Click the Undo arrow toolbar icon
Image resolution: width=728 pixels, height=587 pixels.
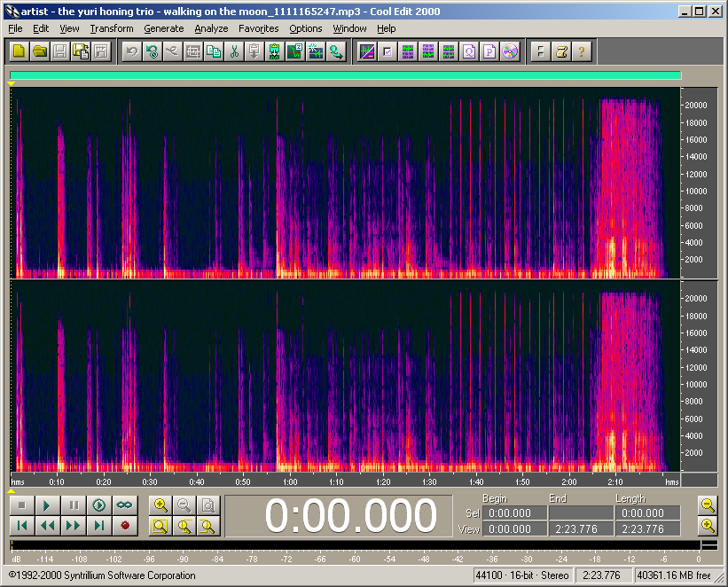click(x=132, y=51)
